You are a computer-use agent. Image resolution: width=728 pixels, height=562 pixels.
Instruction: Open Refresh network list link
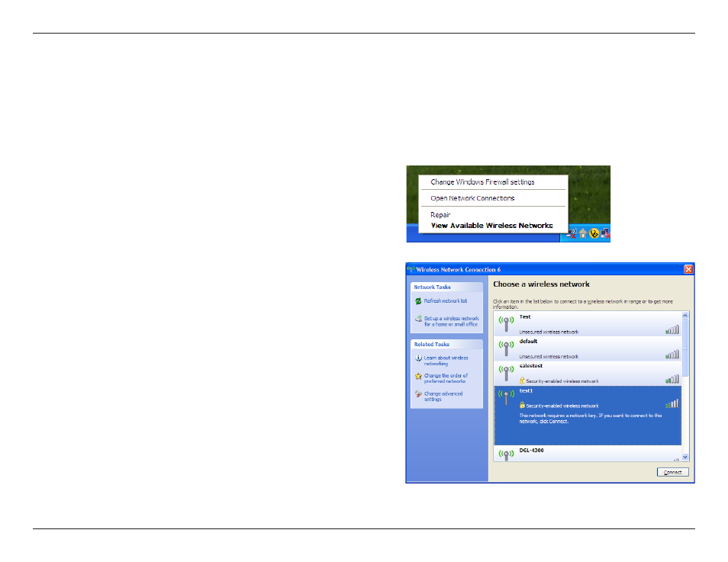(445, 300)
